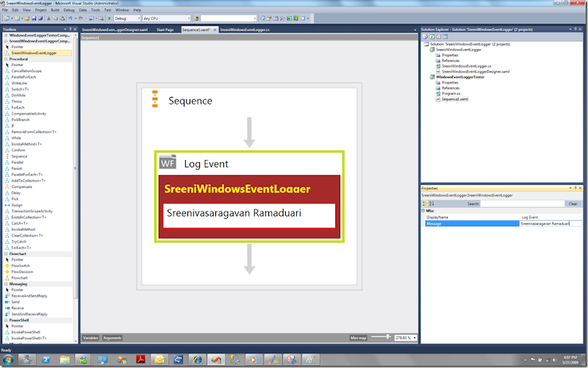Pin the Toolbox panel with auto-hide pin

point(70,29)
